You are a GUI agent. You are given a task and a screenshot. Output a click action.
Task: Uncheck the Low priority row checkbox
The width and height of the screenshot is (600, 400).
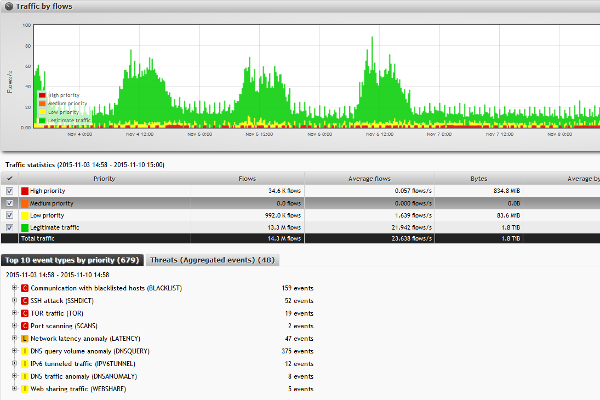(x=10, y=215)
